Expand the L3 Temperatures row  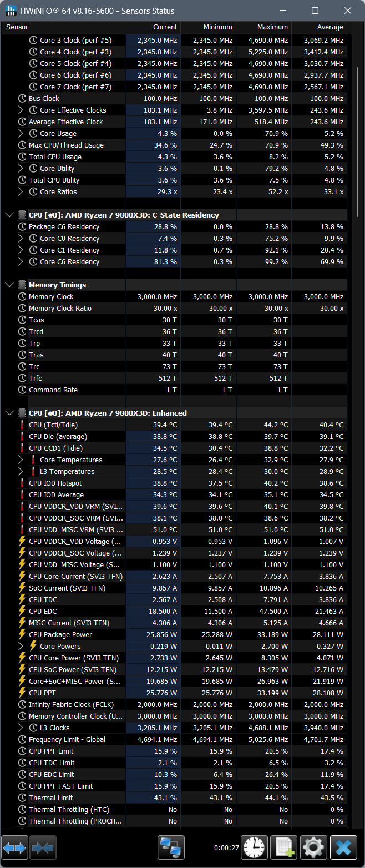(21, 471)
